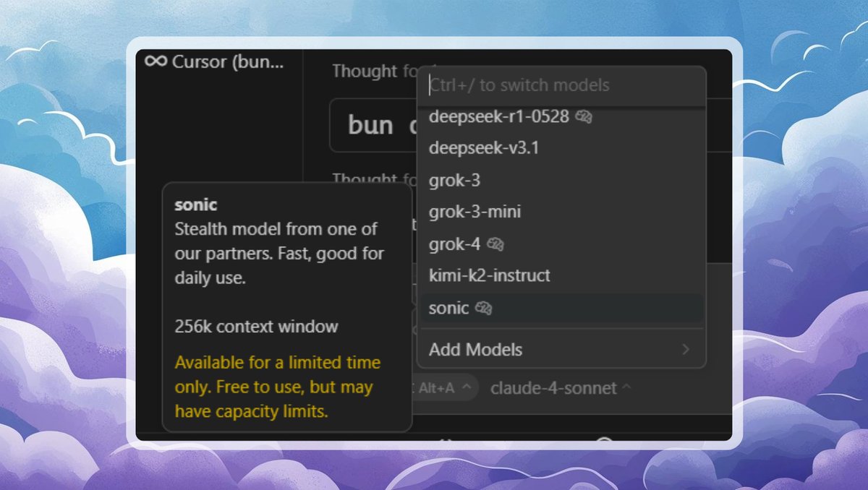868x490 pixels.
Task: Click the Cursor (bun... window title
Action: point(228,62)
